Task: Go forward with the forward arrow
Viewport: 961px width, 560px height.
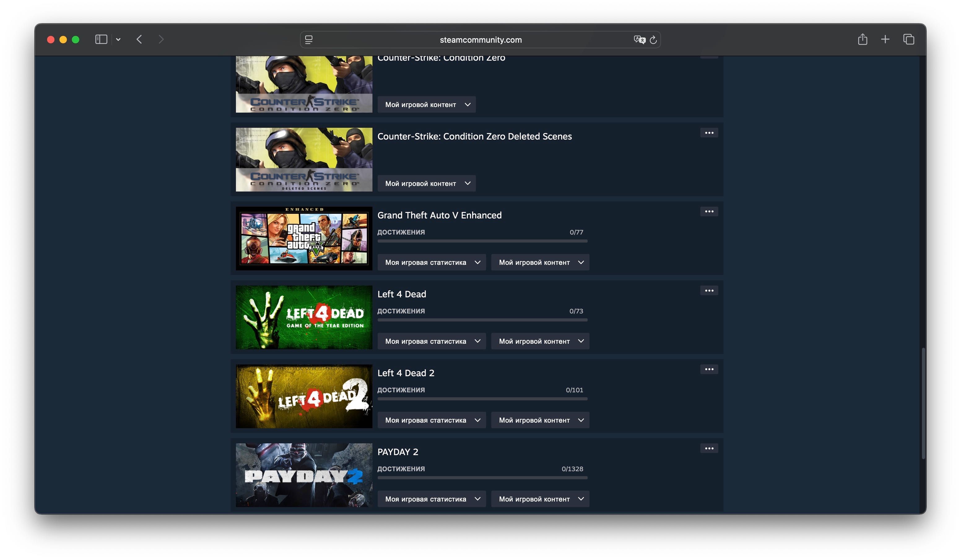Action: [161, 39]
